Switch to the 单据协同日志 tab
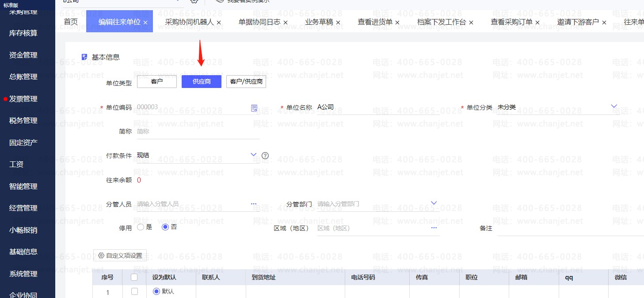 (259, 22)
